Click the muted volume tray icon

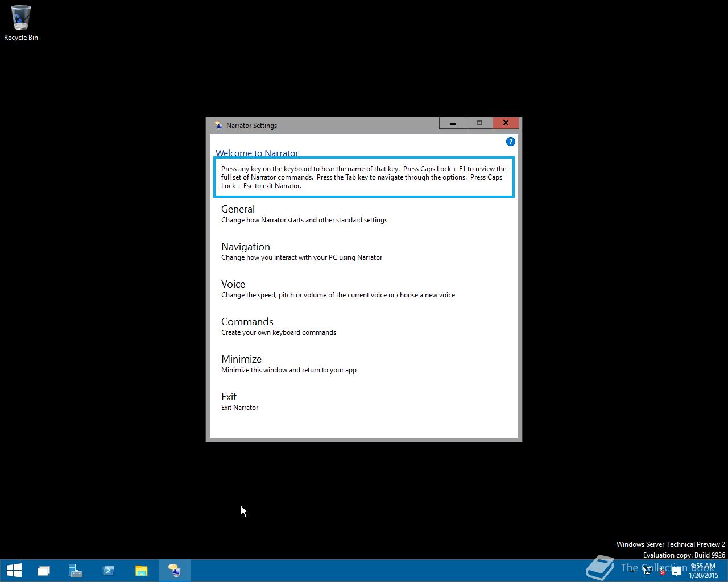click(661, 571)
